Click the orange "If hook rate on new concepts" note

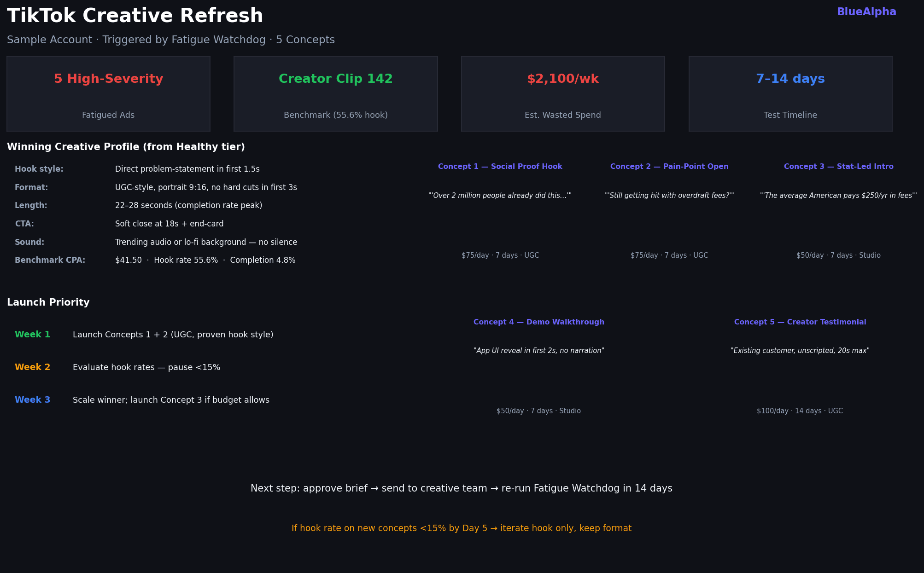pyautogui.click(x=462, y=528)
